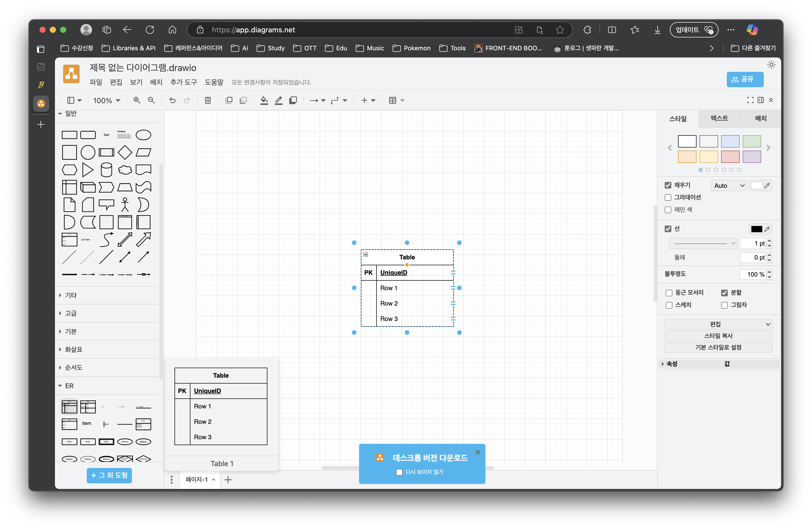Click the zoom in magnifier icon
This screenshot has height=529, width=812.
click(137, 100)
